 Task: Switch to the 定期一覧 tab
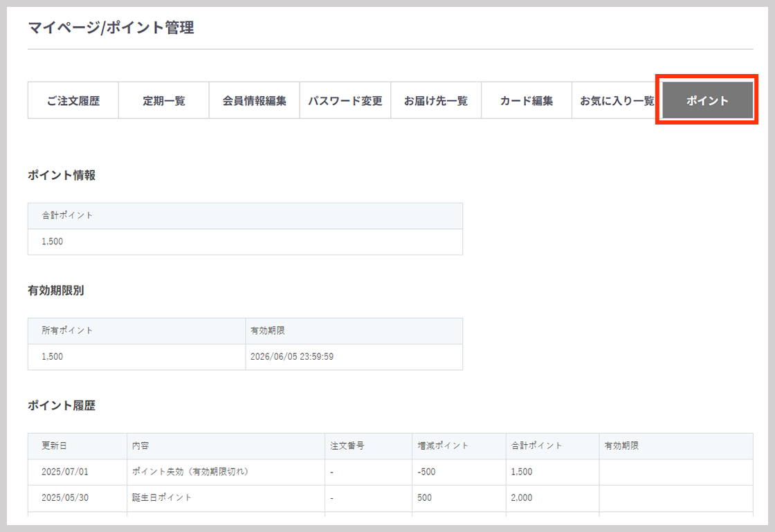(164, 101)
